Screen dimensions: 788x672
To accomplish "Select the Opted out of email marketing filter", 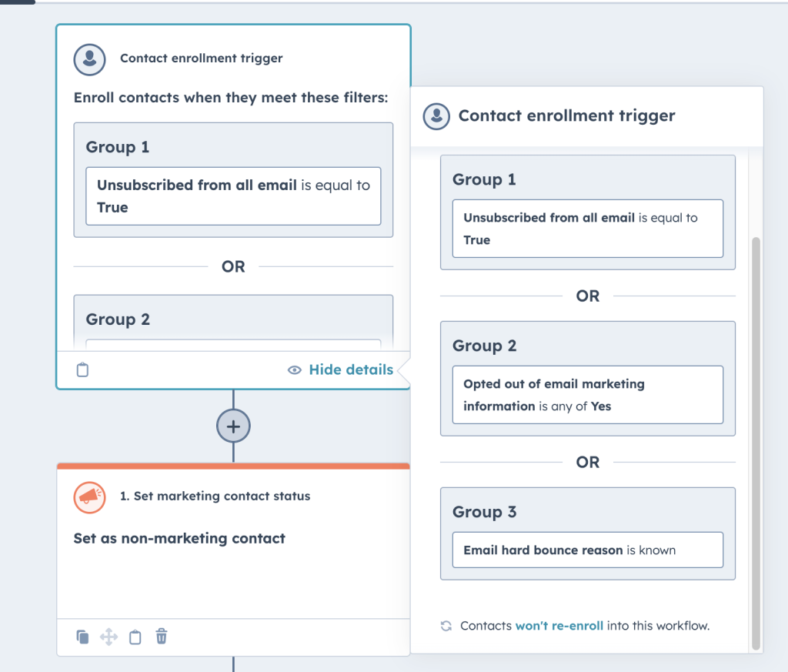I will (x=587, y=395).
